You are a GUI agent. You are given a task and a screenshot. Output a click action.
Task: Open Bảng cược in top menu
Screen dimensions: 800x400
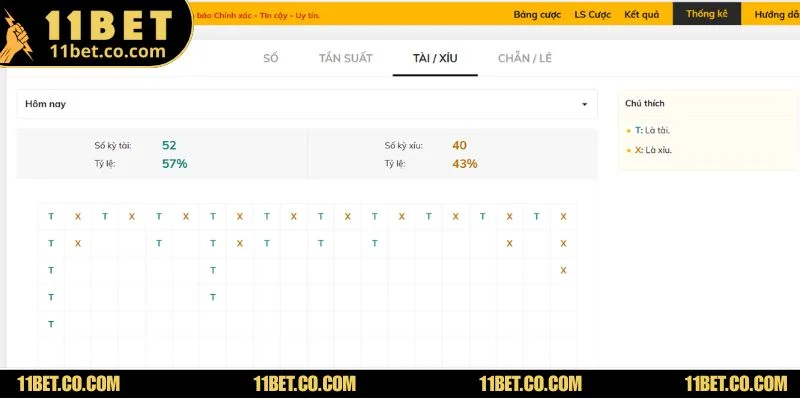pyautogui.click(x=539, y=14)
